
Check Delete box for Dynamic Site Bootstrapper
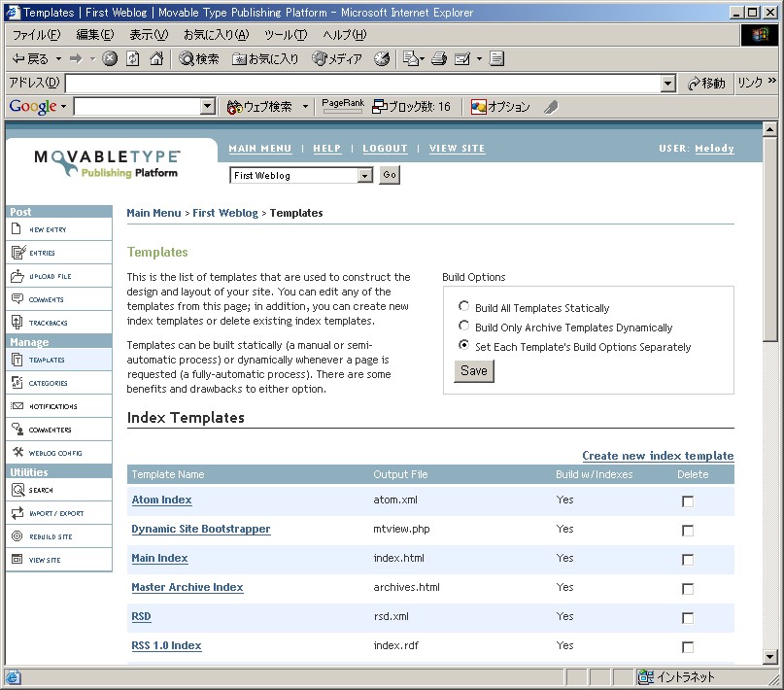coord(688,531)
